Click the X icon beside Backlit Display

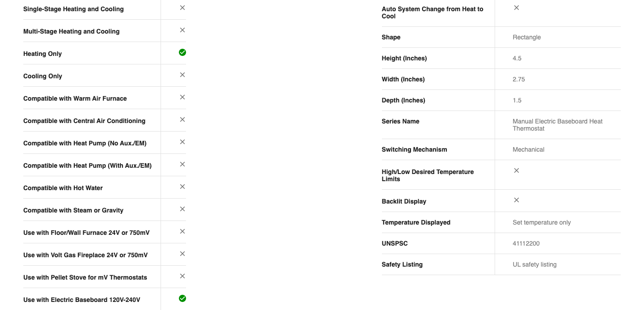point(517,200)
